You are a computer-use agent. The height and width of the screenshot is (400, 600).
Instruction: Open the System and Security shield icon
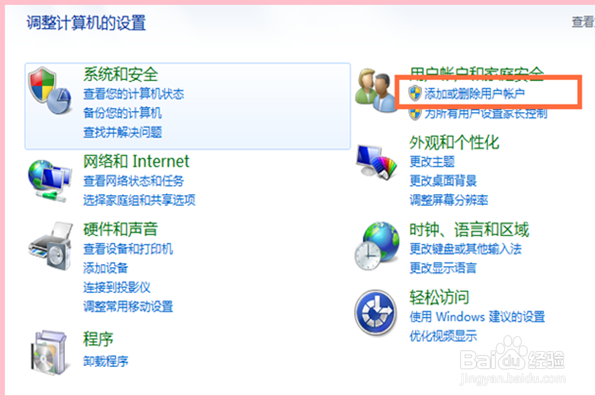point(50,91)
